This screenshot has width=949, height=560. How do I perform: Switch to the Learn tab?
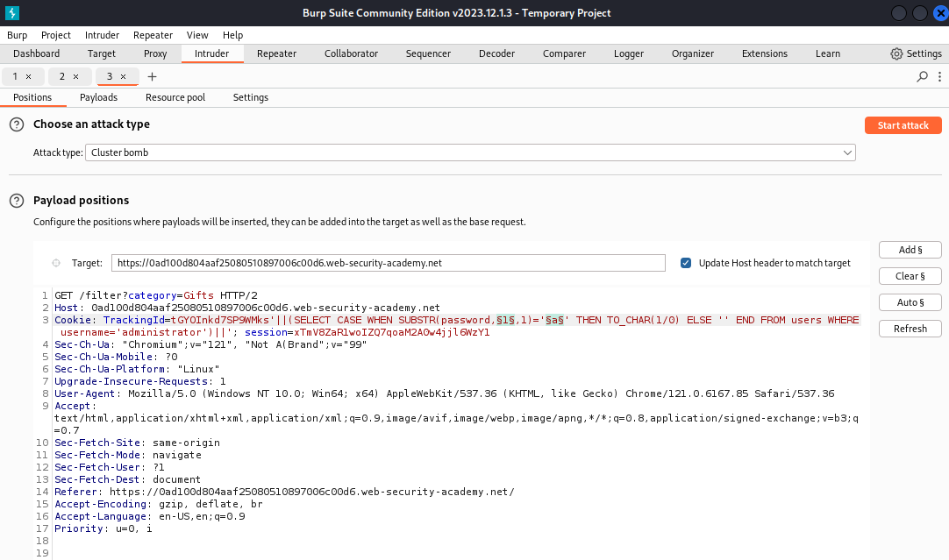827,53
